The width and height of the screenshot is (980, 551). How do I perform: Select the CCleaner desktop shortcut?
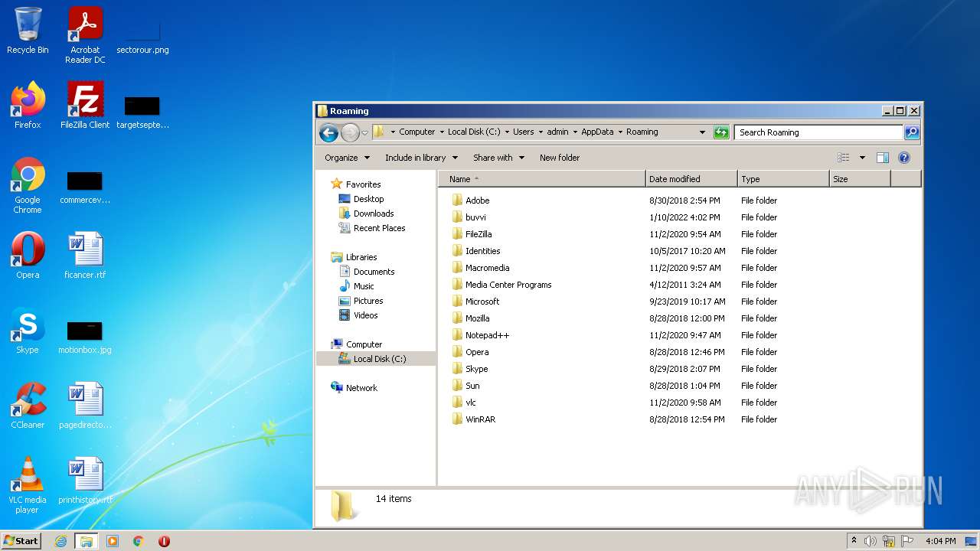click(x=28, y=406)
